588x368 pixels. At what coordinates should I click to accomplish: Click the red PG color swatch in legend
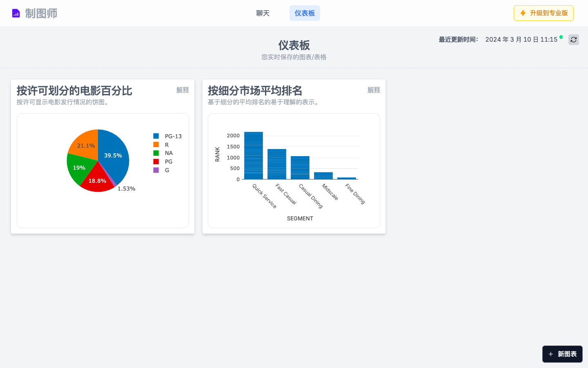(x=157, y=161)
